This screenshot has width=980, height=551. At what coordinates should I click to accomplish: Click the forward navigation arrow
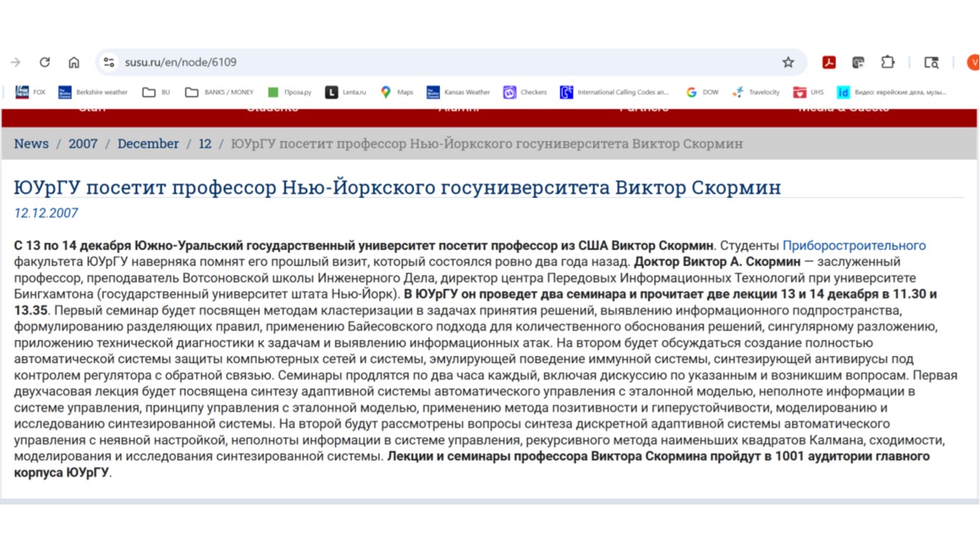point(15,63)
